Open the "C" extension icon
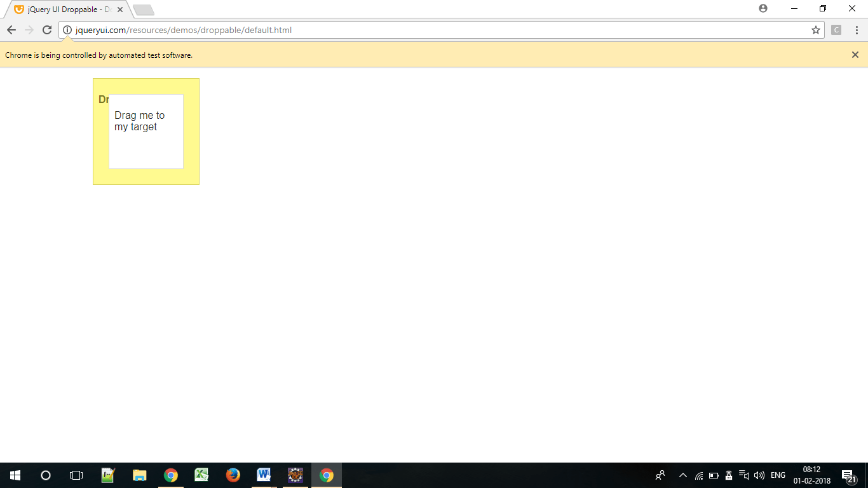This screenshot has width=868, height=488. (836, 29)
